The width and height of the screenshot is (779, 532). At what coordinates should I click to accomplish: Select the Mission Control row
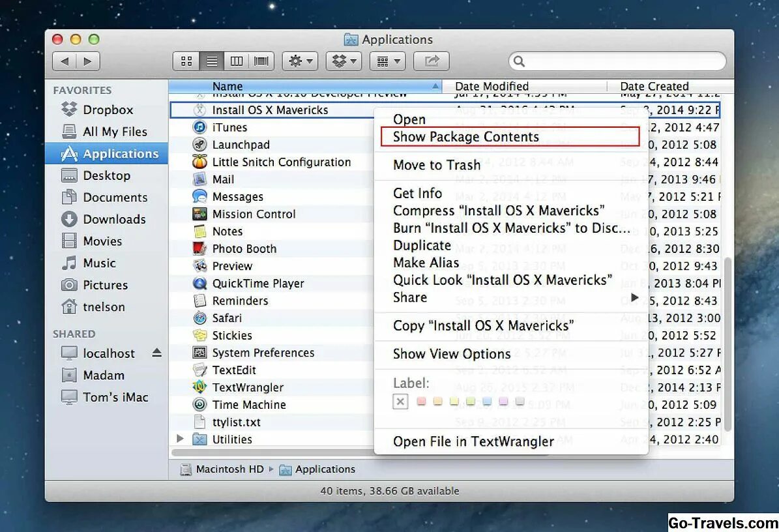(x=271, y=214)
